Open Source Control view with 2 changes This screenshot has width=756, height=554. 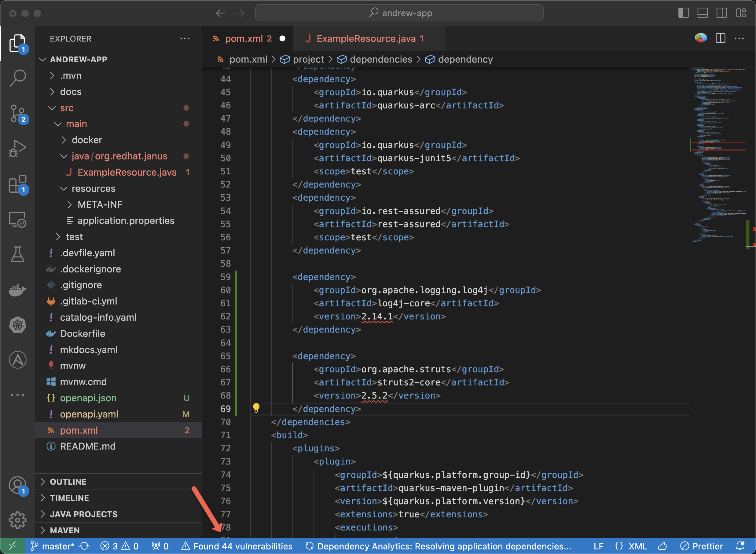click(x=17, y=113)
